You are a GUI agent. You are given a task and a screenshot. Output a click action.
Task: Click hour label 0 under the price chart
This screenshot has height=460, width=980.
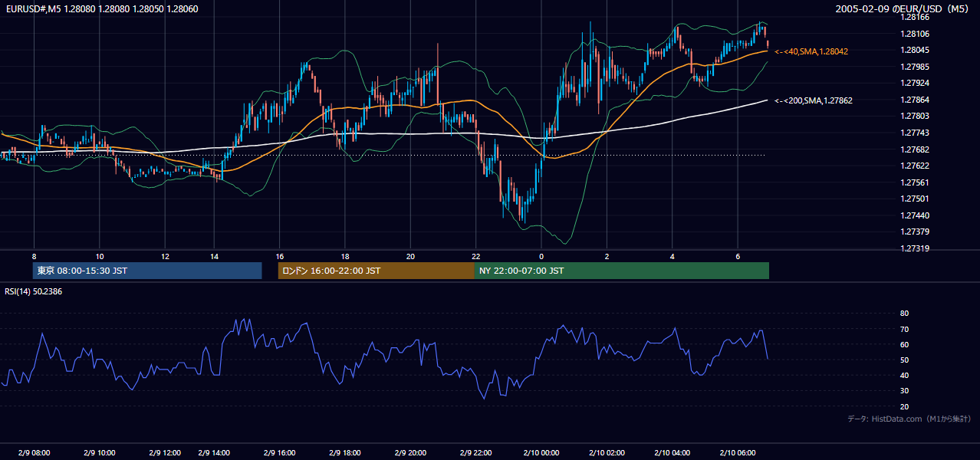(541, 256)
